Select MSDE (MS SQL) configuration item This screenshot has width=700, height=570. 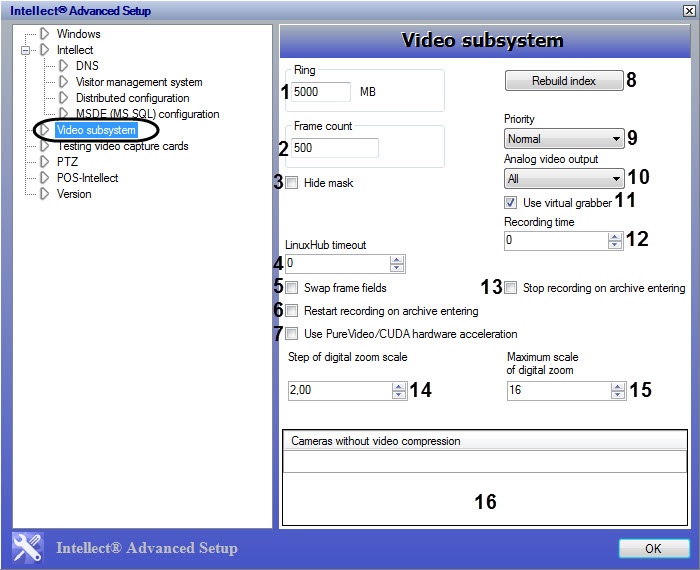147,114
